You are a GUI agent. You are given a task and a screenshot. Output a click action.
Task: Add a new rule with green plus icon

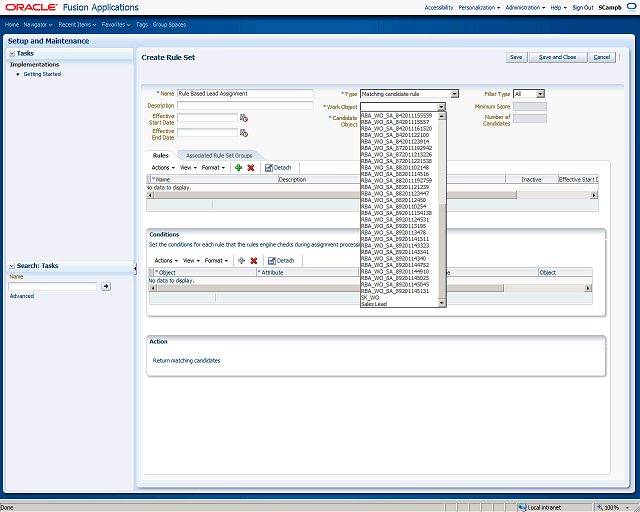239,167
